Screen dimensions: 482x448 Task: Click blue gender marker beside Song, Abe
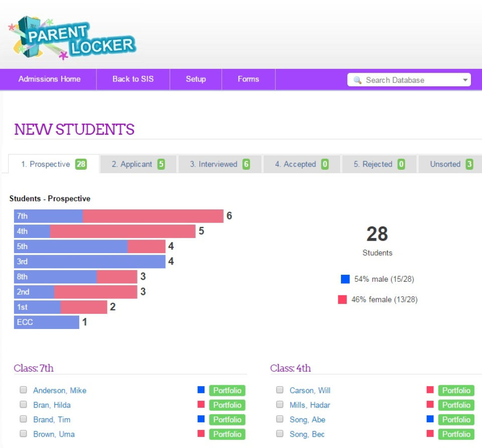(430, 419)
